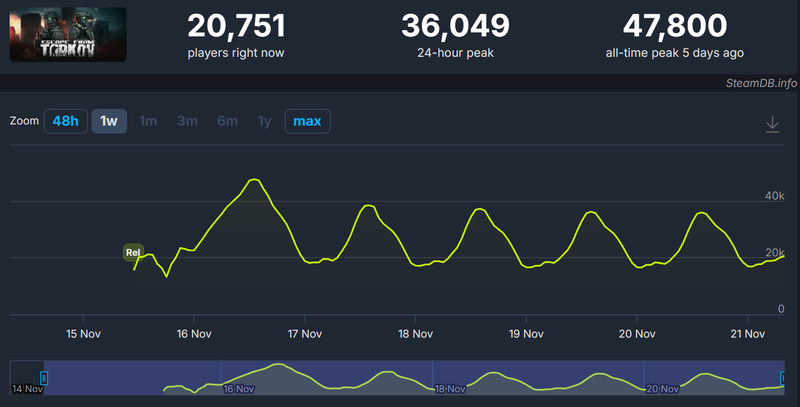The height and width of the screenshot is (407, 800).
Task: Show the max time range
Action: (307, 121)
